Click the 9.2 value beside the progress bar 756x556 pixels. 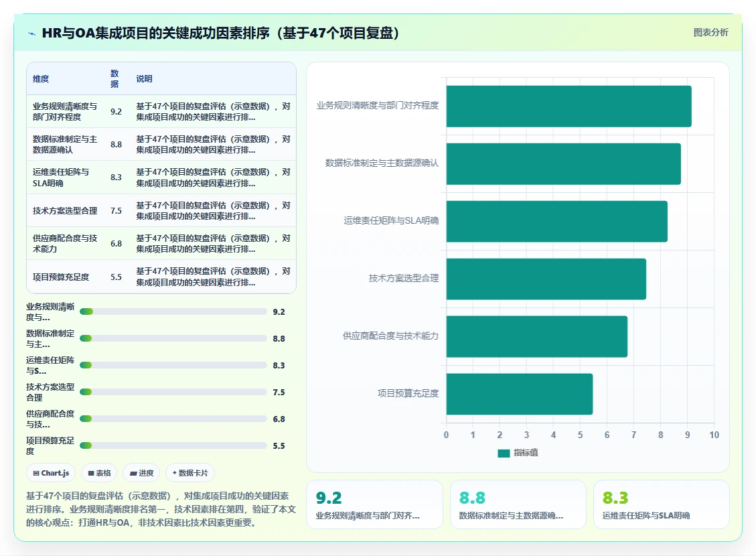pos(279,312)
